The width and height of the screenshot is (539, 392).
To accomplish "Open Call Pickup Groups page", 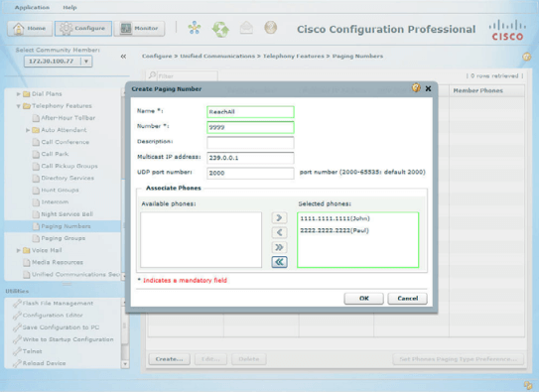I will click(x=69, y=166).
